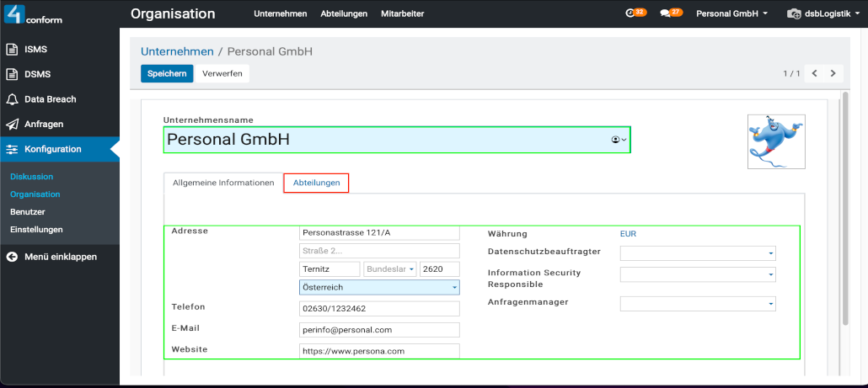Expand the Österreich country dropdown

click(454, 288)
